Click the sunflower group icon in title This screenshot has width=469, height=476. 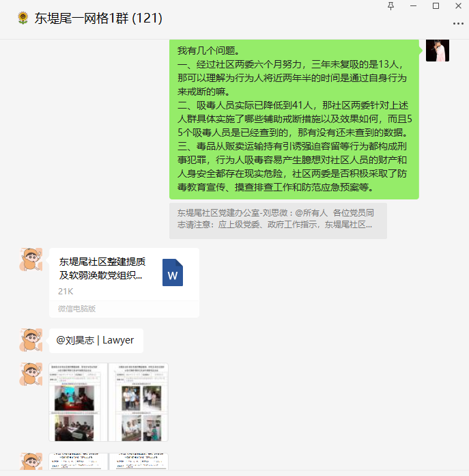pos(23,18)
